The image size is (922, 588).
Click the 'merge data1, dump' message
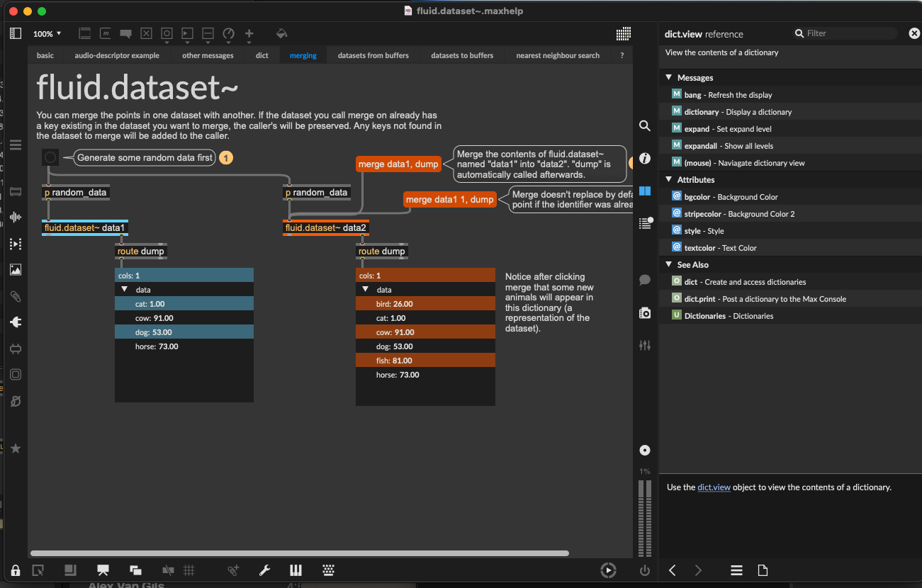(398, 164)
